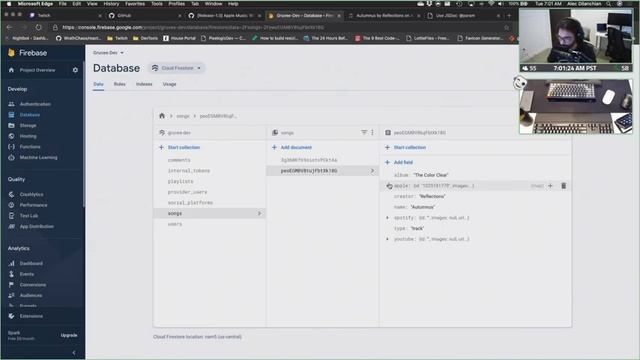Click the Conversions flag icon
The image size is (640, 360).
coord(11,284)
